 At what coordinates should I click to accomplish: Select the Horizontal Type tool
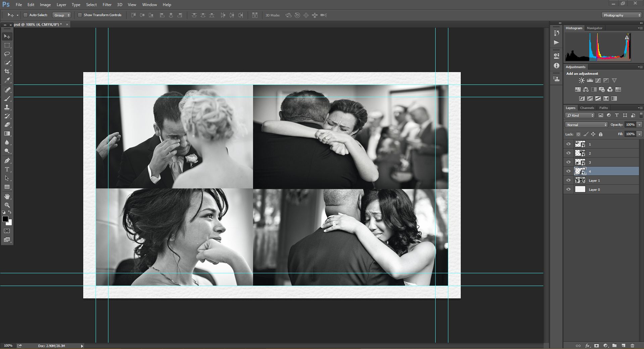click(x=7, y=169)
